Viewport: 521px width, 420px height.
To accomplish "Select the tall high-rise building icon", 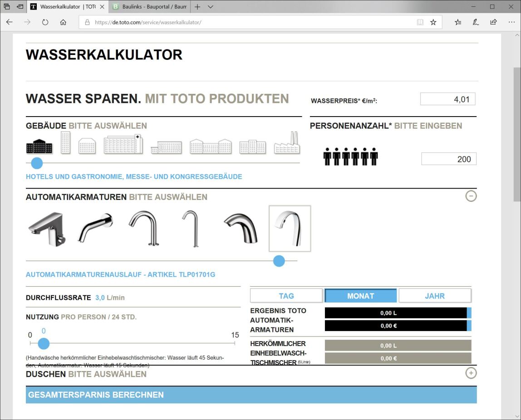I will coord(65,143).
